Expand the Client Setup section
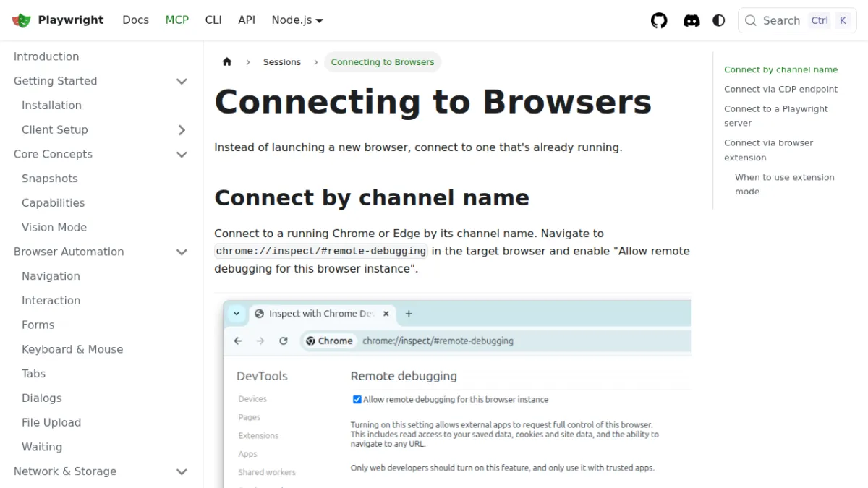 coord(182,129)
